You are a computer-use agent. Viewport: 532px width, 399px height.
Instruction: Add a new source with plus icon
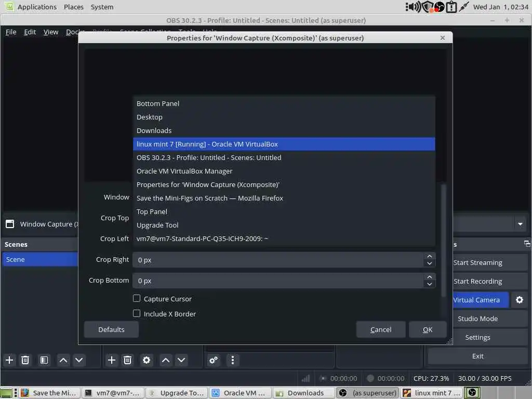(x=112, y=360)
